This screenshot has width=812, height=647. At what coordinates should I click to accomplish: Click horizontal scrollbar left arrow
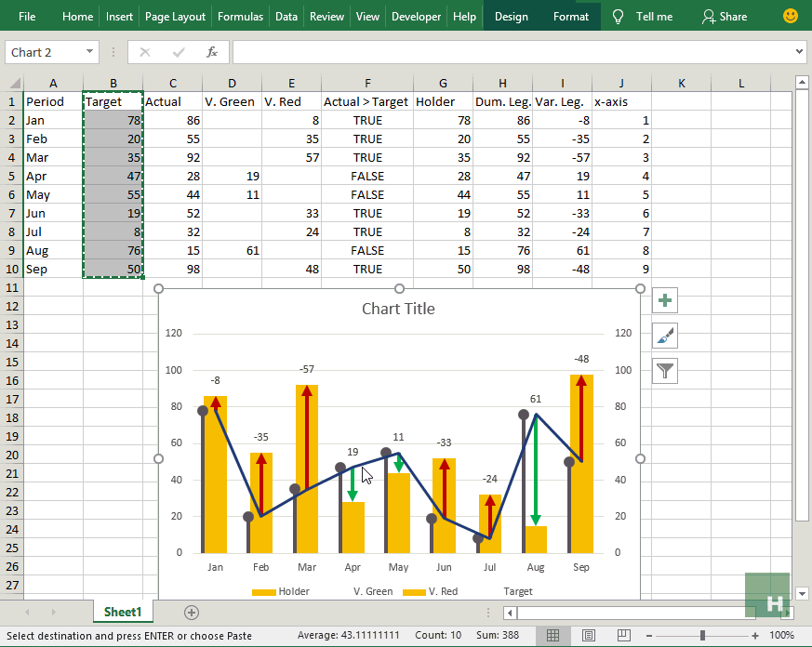pyautogui.click(x=510, y=613)
